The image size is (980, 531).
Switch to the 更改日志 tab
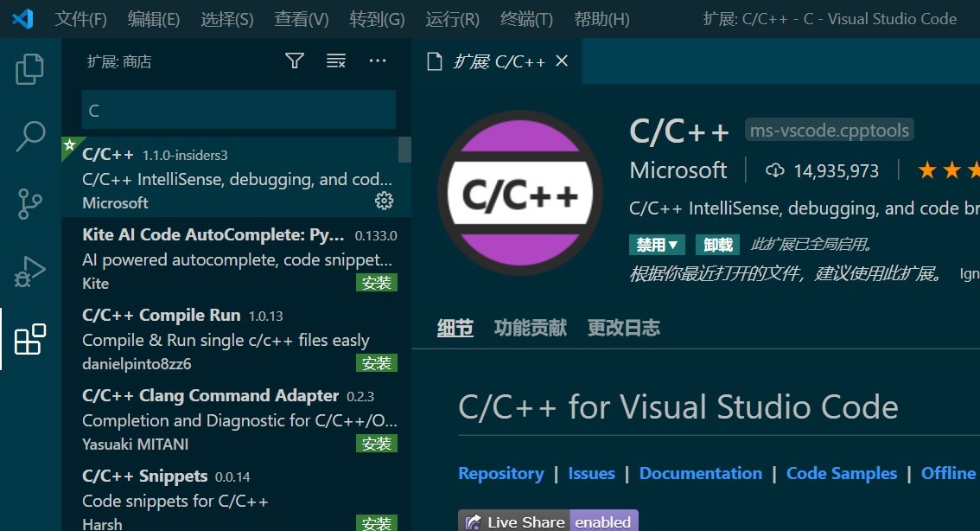pos(624,328)
